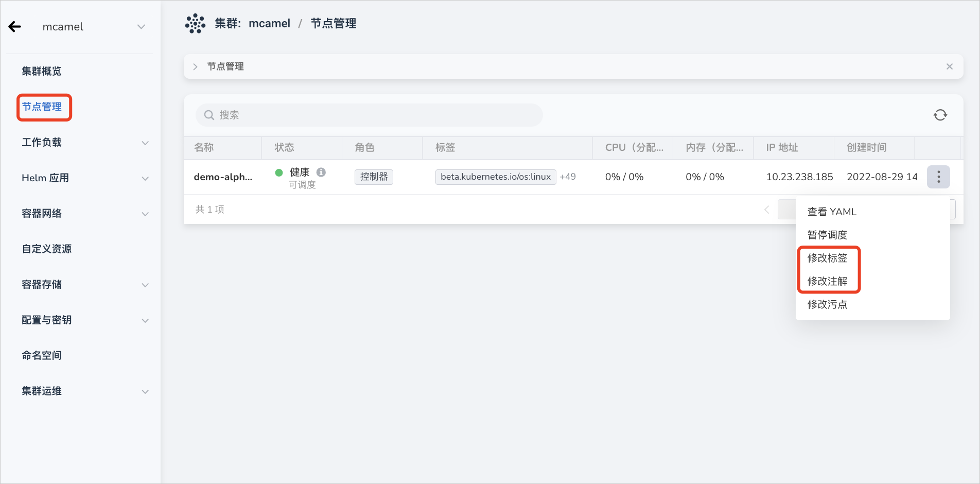The width and height of the screenshot is (980, 484).
Task: Select 修改注解 from the menu
Action: [x=827, y=281]
